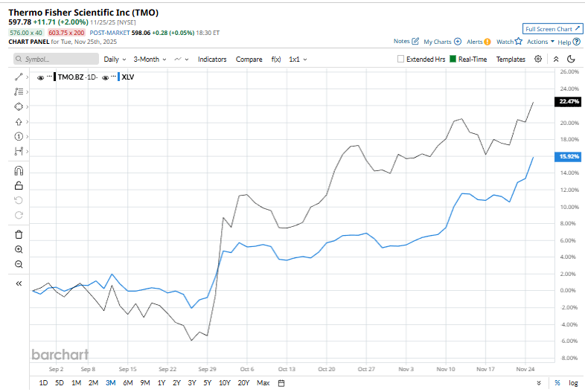Image resolution: width=585 pixels, height=392 pixels.
Task: Toggle magnet snap mode
Action: pyautogui.click(x=19, y=170)
